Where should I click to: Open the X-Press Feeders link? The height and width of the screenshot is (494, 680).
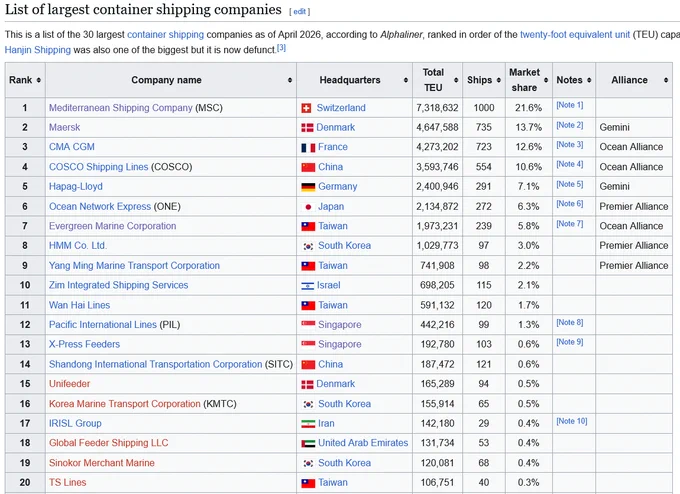pos(84,344)
